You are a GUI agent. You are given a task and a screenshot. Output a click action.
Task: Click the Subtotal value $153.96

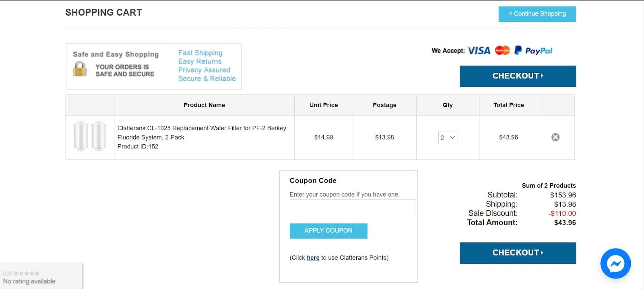(563, 195)
